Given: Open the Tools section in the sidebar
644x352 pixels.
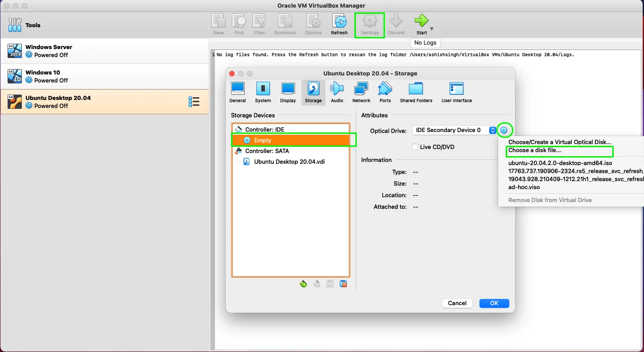Looking at the screenshot, I should pyautogui.click(x=104, y=25).
